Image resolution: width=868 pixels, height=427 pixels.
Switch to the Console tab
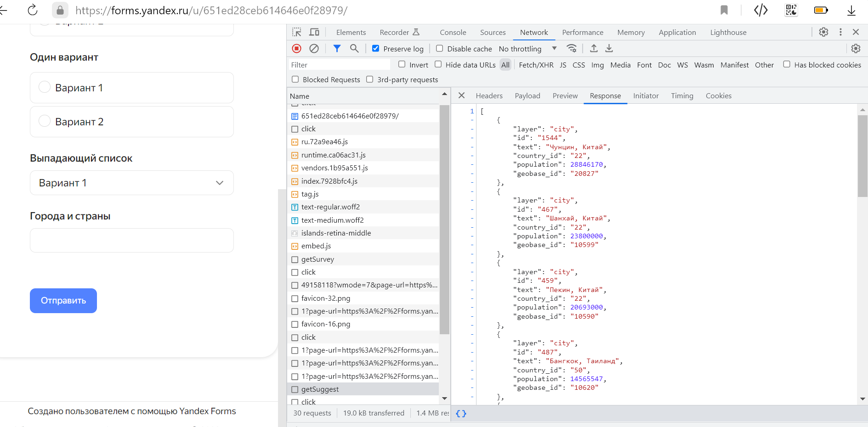tap(453, 32)
